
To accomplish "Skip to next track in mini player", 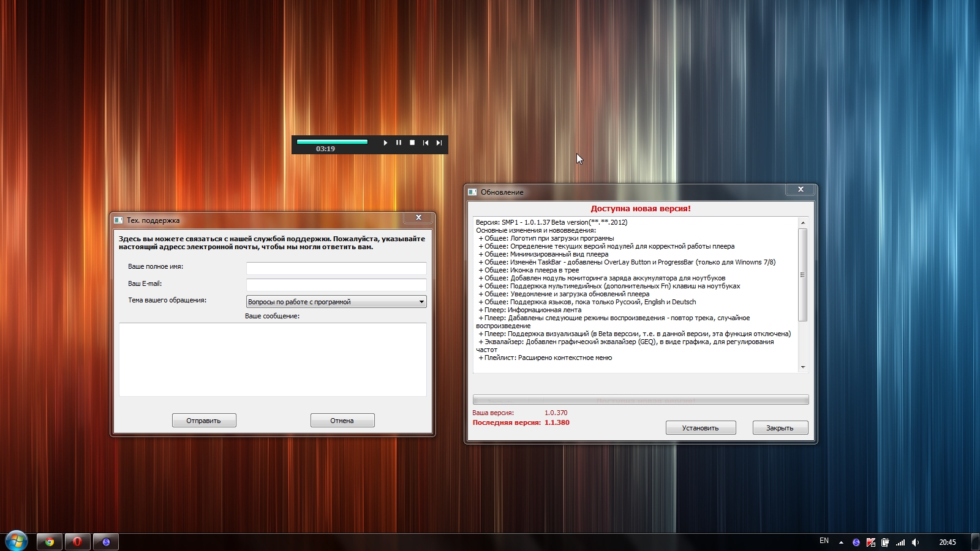I will click(439, 143).
